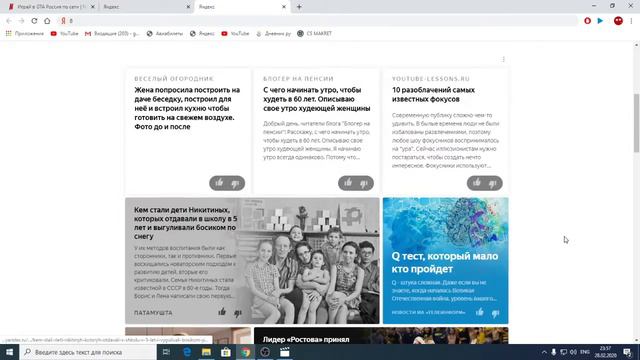Close the middle Яндекс tab

(x=188, y=7)
